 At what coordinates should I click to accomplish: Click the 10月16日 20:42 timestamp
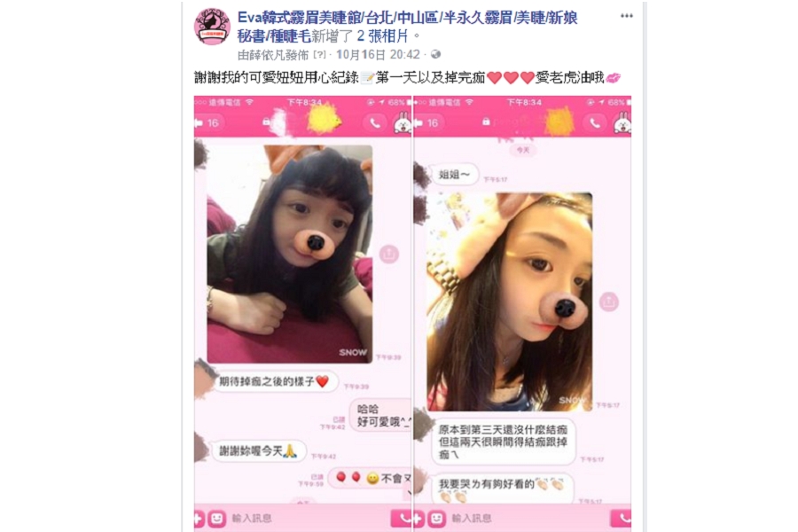click(378, 54)
